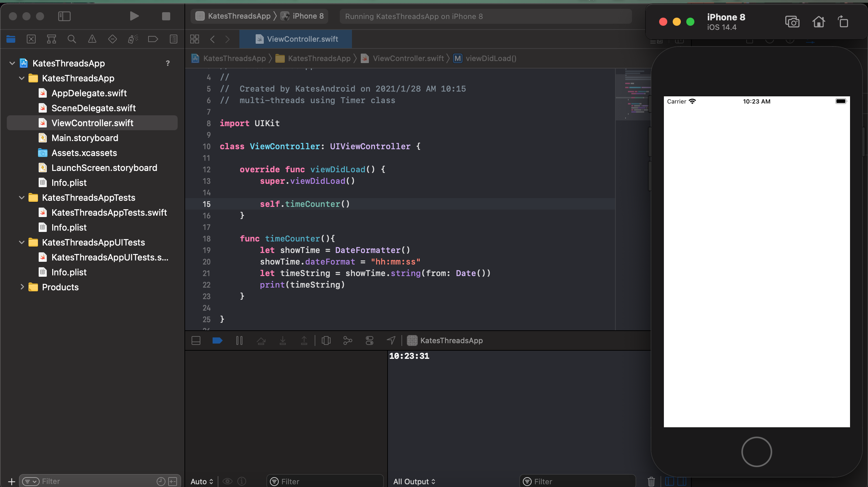Toggle the navigator sidebar visibility
Screen dimensions: 868x487
64,16
